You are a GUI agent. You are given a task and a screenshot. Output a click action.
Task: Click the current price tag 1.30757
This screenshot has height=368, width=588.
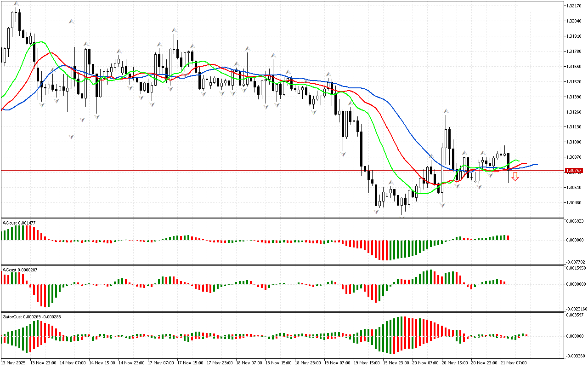[x=573, y=171]
